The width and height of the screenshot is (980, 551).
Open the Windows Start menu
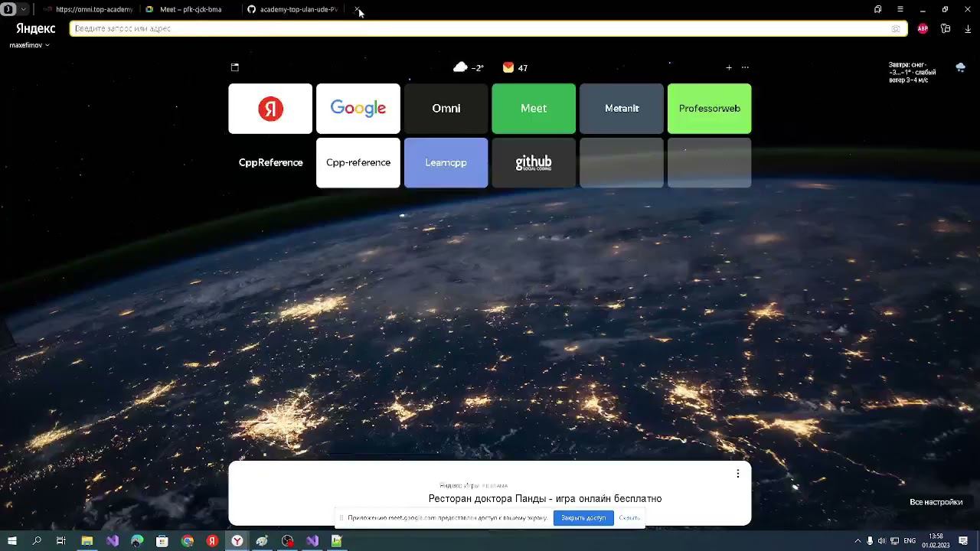coord(11,541)
